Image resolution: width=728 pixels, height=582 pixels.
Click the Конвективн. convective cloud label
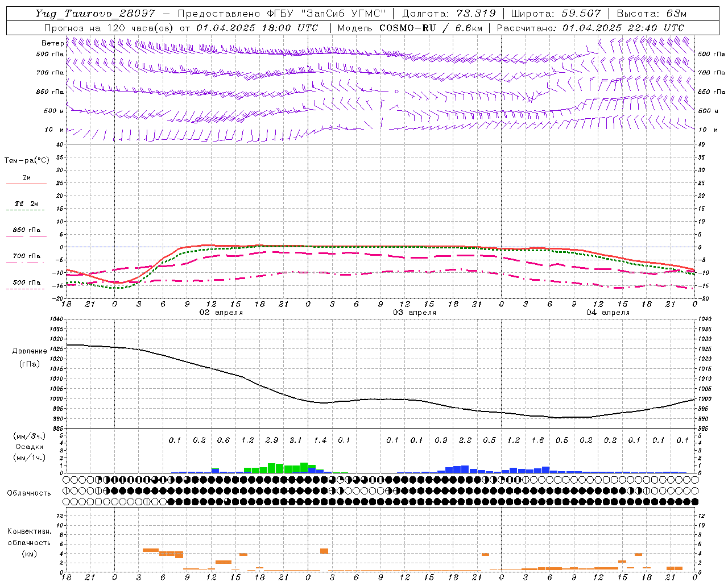[x=29, y=531]
